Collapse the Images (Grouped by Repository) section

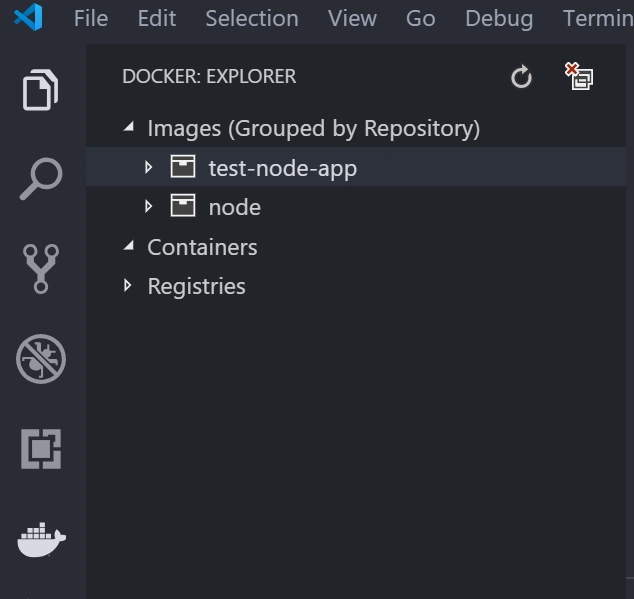point(129,127)
